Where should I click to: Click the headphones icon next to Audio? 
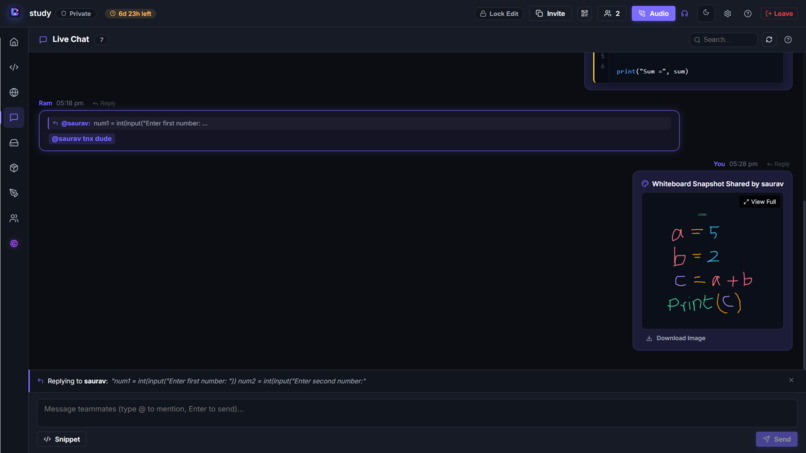[685, 14]
